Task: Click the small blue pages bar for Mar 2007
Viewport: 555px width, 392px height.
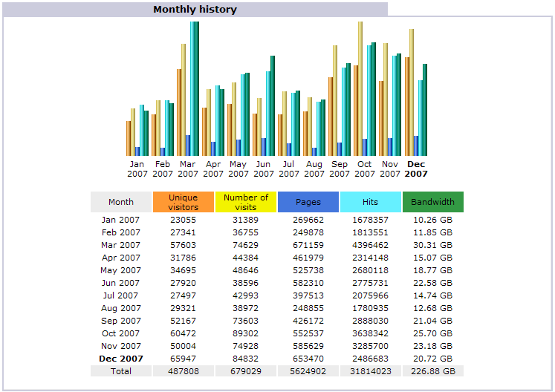Action: click(188, 145)
